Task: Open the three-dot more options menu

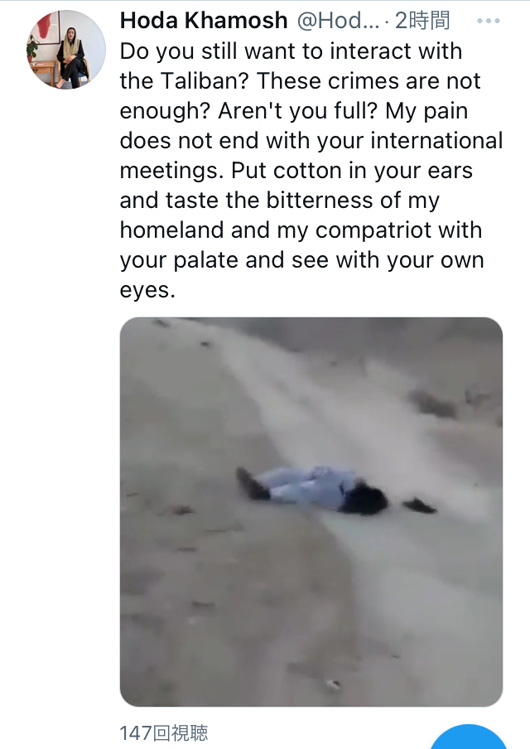Action: 488,21
